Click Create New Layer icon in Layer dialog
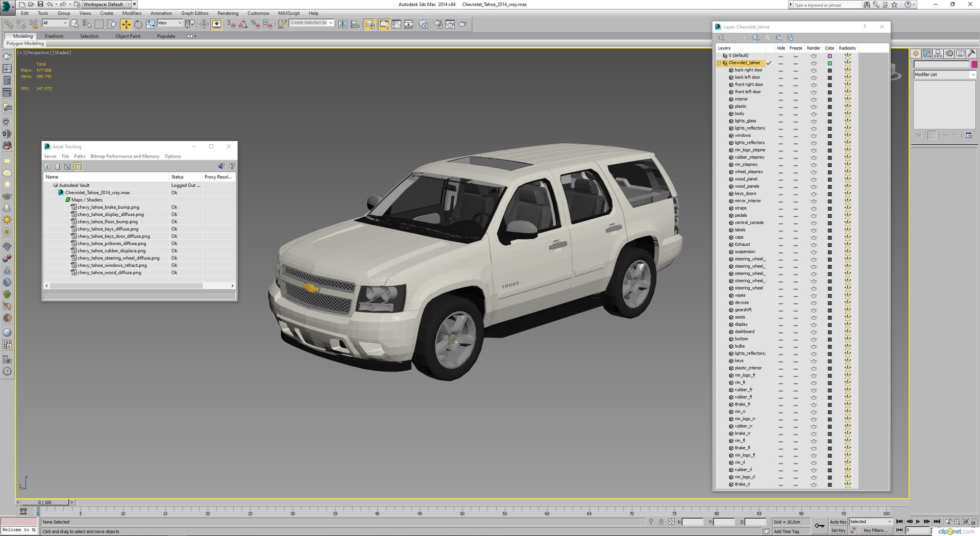 721,38
